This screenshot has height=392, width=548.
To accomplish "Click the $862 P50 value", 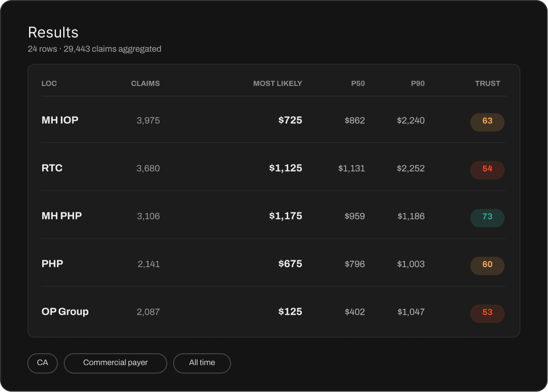I will (355, 121).
